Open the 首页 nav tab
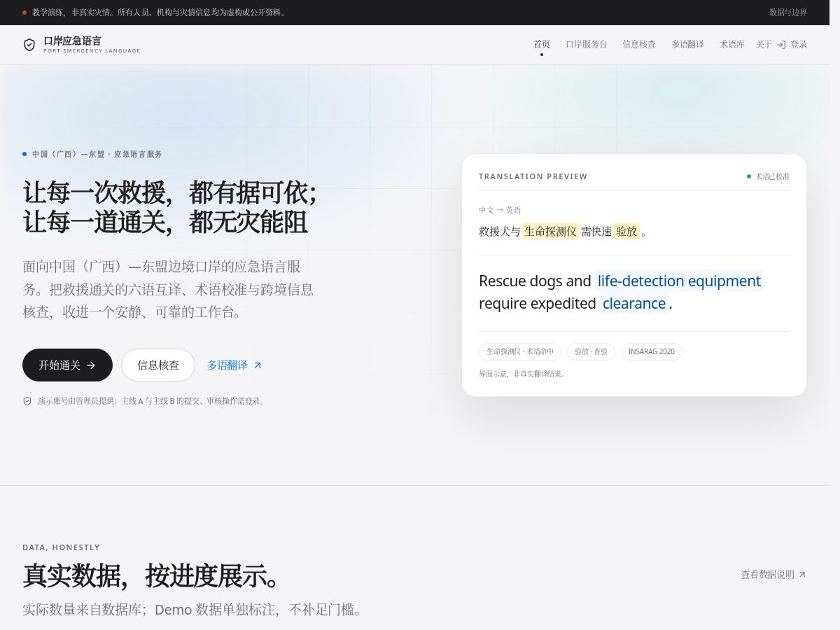The image size is (840, 630). 542,44
